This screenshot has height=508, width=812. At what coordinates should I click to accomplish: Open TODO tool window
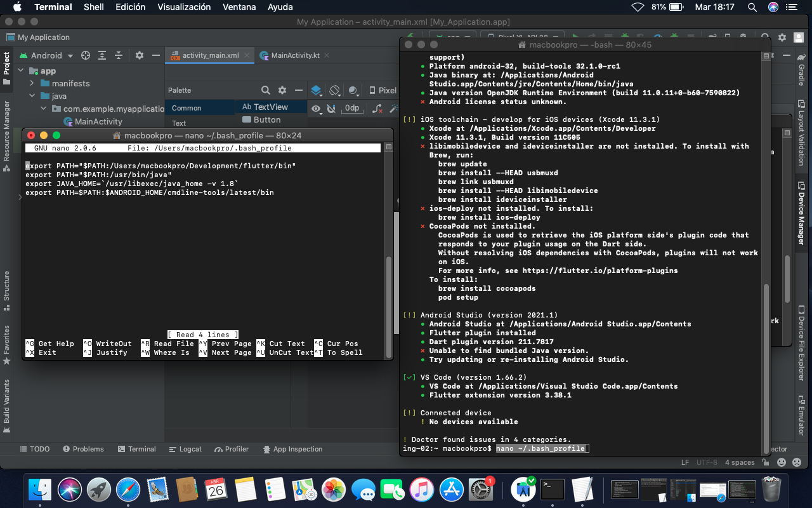[x=34, y=449]
